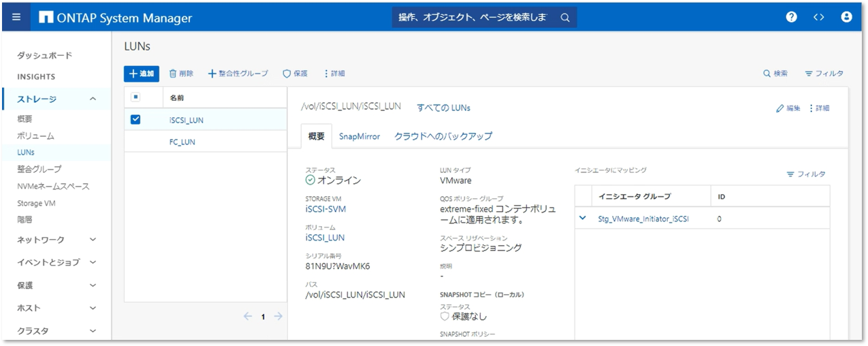Open INSIGHTS in the sidebar
The image size is (868, 346).
tap(36, 77)
